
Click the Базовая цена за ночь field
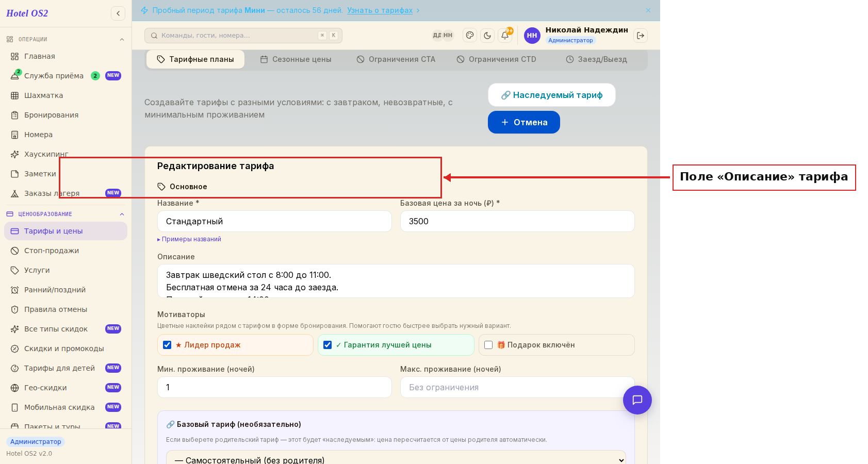[517, 221]
